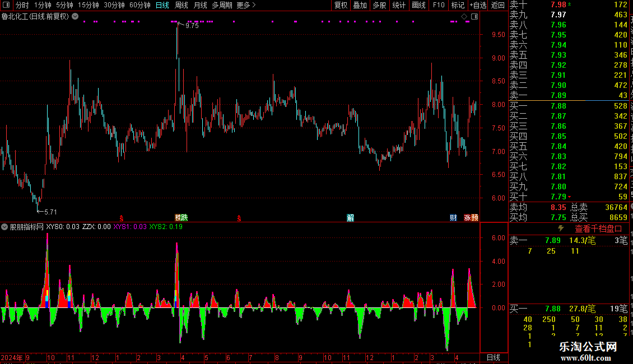Screen dimensions: 633x364
Task: Click the 2024年 timeline label
Action: (x=12, y=357)
